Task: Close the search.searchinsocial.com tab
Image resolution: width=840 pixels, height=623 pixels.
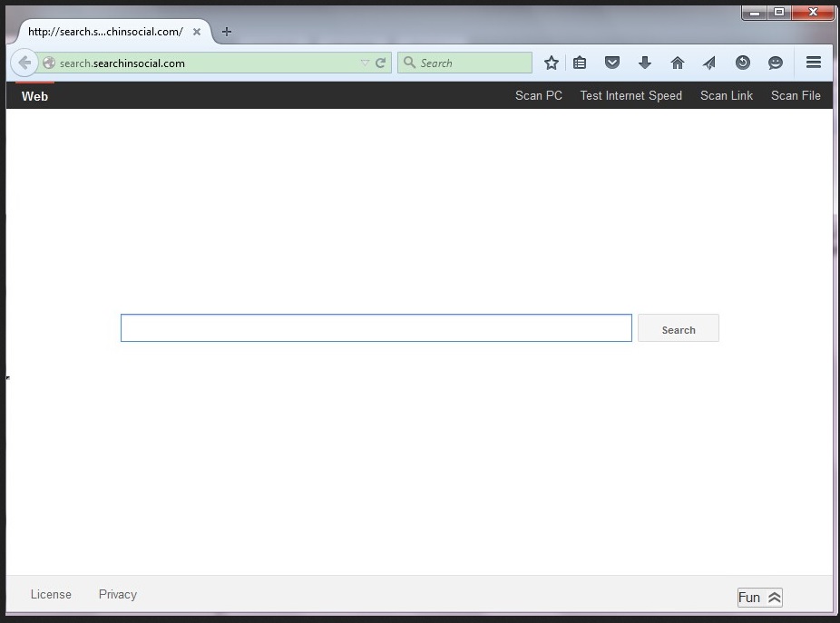Action: (x=197, y=32)
